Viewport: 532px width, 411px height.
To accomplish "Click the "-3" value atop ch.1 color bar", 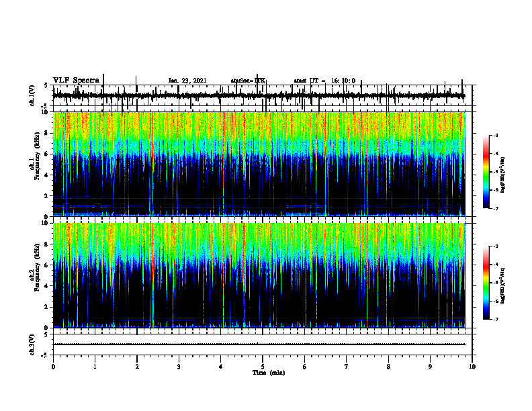I will click(495, 135).
